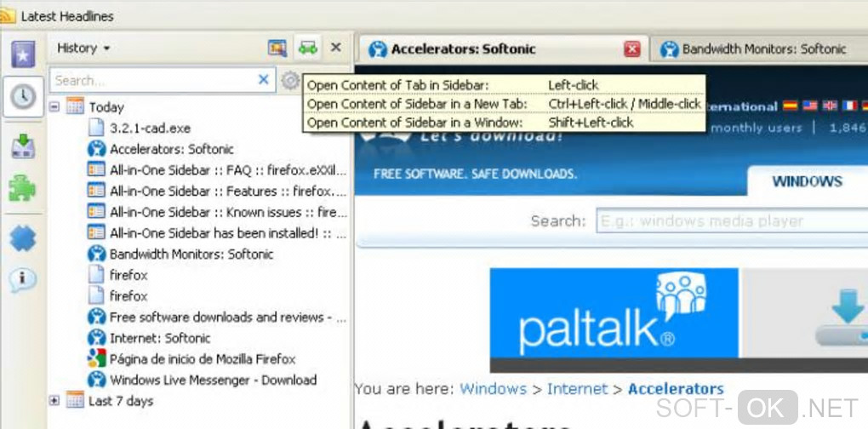Image resolution: width=868 pixels, height=429 pixels.
Task: Click the Latest Headlines bookmark label
Action: coord(67,17)
